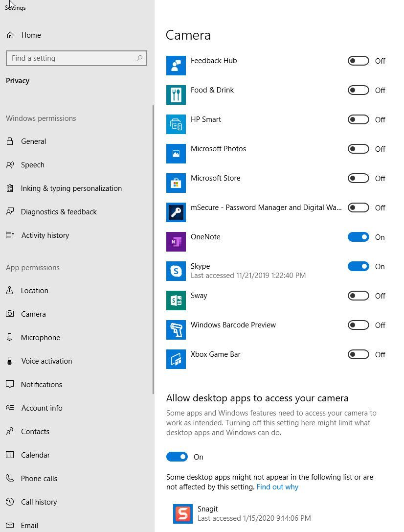Click the Windows Barcode Preview icon
Screen dimensions: 404x532
[176, 329]
